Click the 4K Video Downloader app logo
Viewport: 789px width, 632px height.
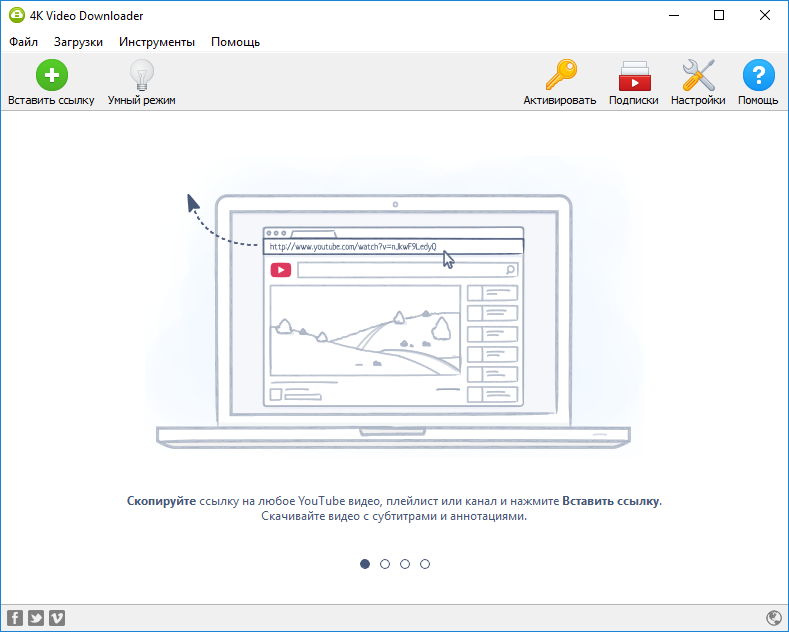pyautogui.click(x=17, y=15)
